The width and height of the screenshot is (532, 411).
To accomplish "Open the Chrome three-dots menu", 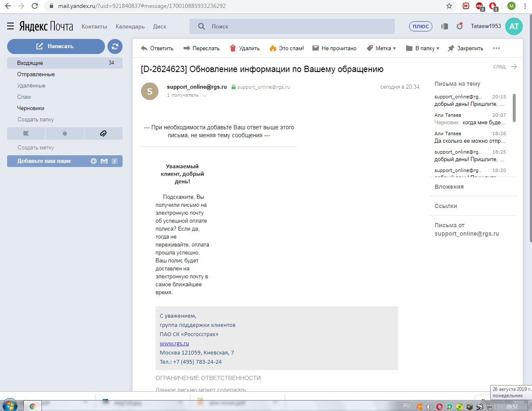I will tap(524, 6).
